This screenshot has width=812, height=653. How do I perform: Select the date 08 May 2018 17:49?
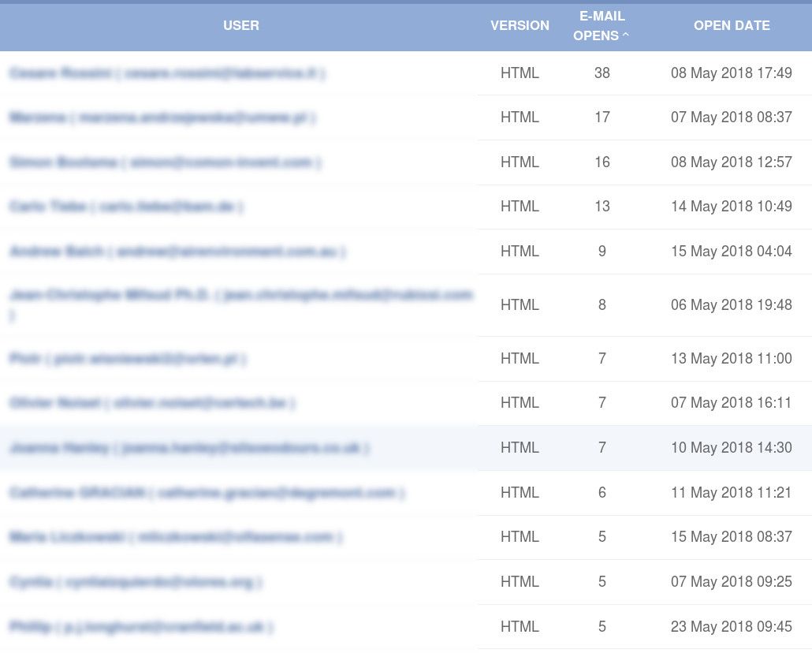732,73
